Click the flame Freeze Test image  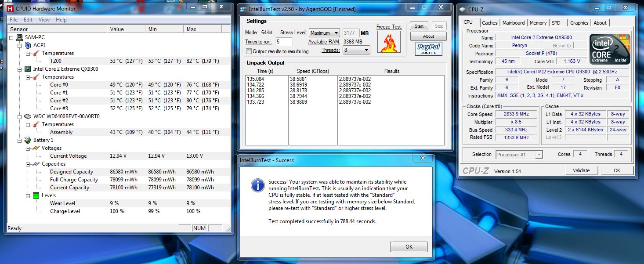coord(389,42)
